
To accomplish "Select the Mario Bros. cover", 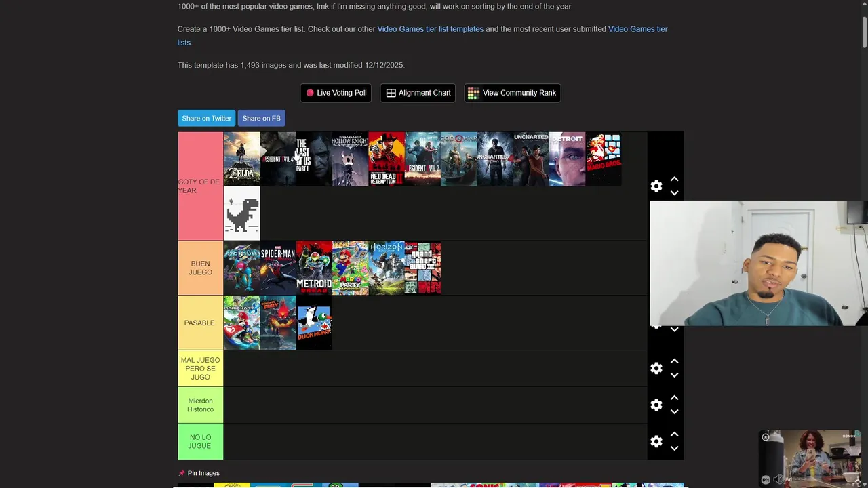I will point(604,159).
